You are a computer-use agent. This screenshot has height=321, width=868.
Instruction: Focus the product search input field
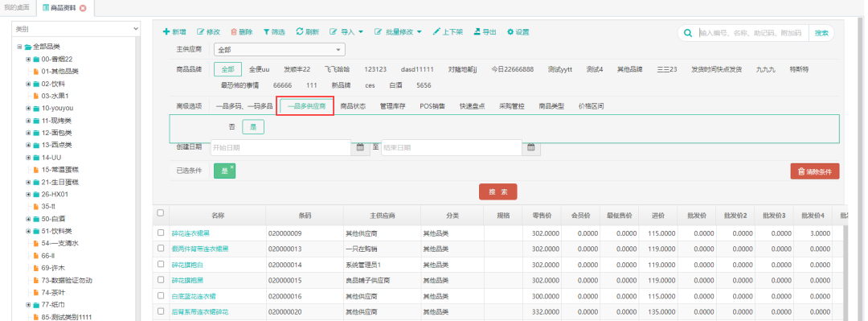point(751,33)
